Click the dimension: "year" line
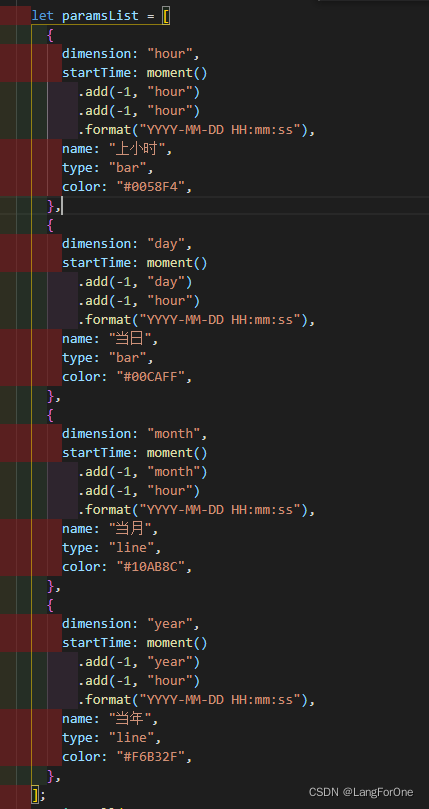Image resolution: width=429 pixels, height=809 pixels. (131, 623)
